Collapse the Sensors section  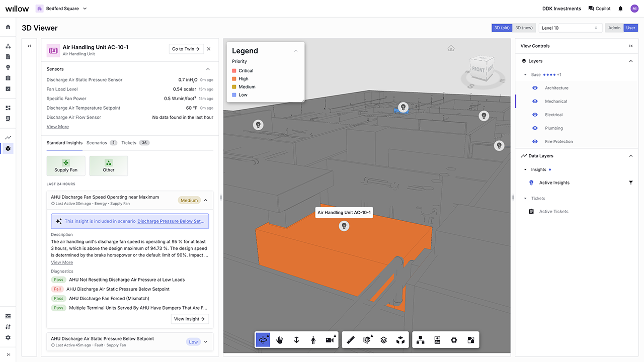pyautogui.click(x=208, y=69)
